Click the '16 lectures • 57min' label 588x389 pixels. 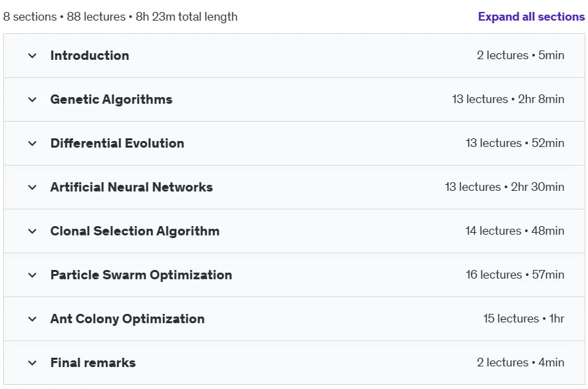tap(515, 275)
